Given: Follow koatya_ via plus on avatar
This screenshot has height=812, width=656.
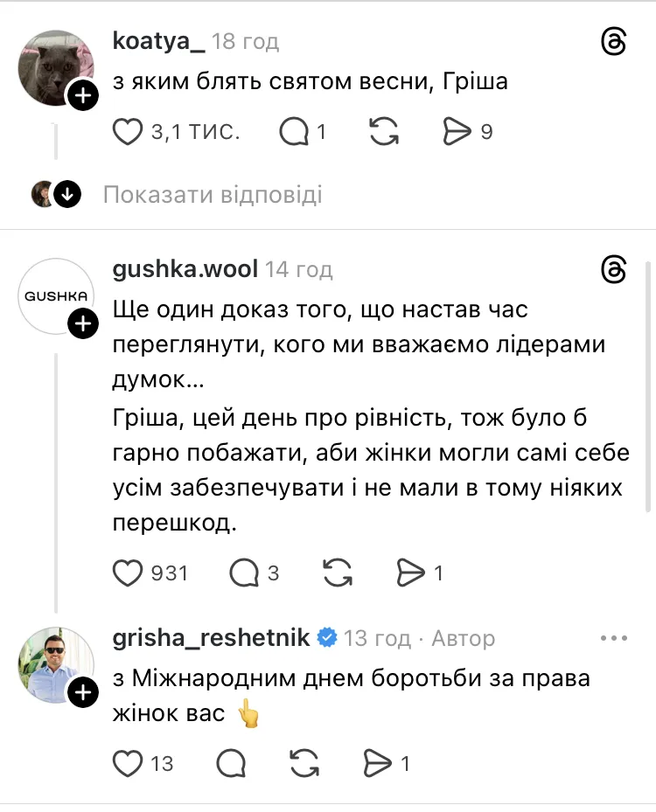Looking at the screenshot, I should point(82,95).
